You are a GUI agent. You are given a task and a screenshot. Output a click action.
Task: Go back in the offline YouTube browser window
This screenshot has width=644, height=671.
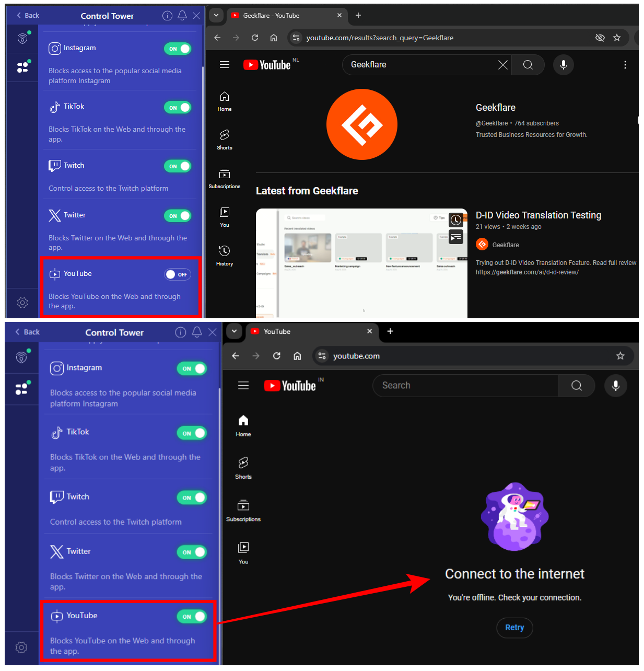click(236, 356)
